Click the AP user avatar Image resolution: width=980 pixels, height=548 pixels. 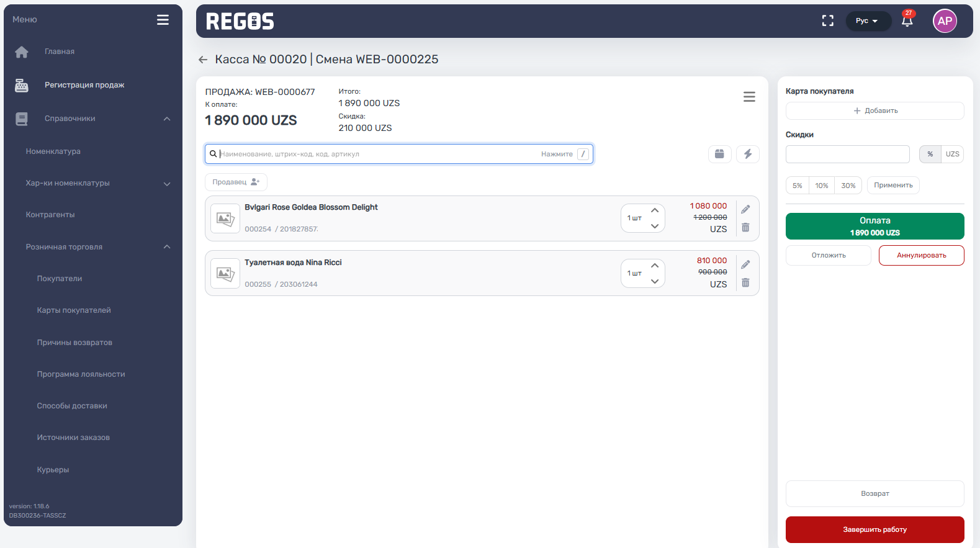(x=944, y=21)
